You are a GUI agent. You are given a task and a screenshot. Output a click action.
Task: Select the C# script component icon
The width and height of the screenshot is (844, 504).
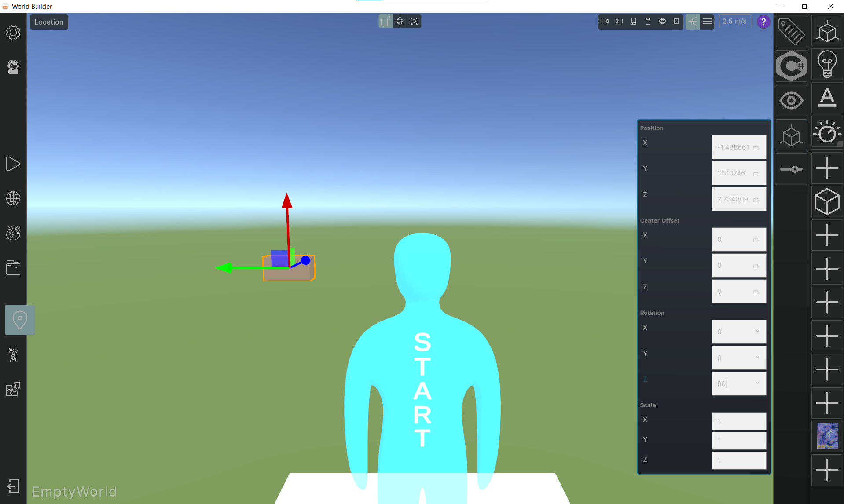click(791, 66)
